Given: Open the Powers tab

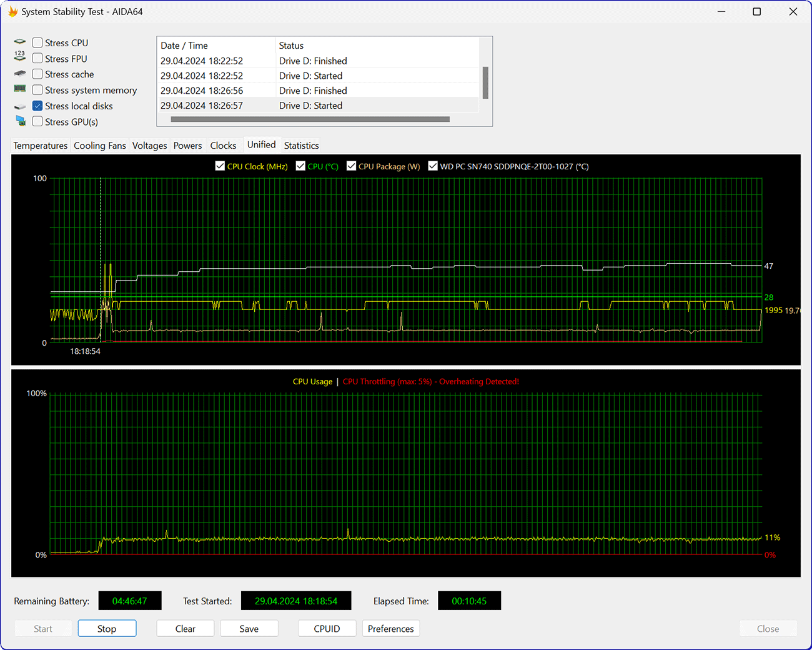Looking at the screenshot, I should click(188, 145).
